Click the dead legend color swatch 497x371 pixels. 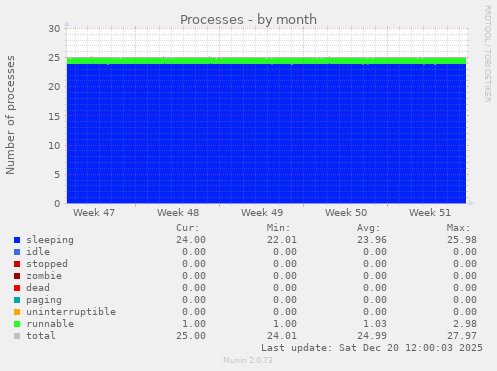pos(17,288)
